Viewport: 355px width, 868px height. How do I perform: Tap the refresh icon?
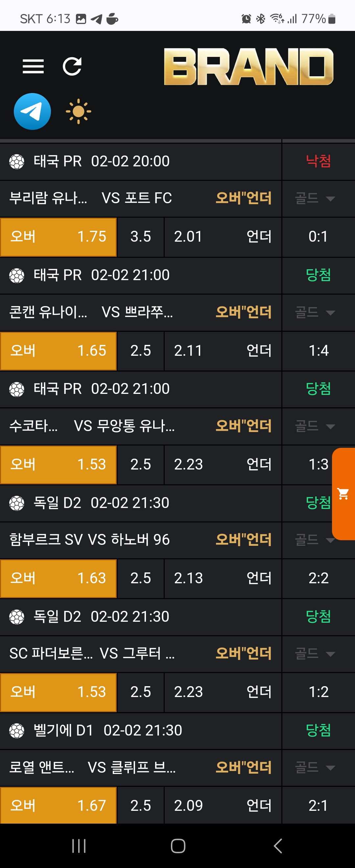coord(72,66)
